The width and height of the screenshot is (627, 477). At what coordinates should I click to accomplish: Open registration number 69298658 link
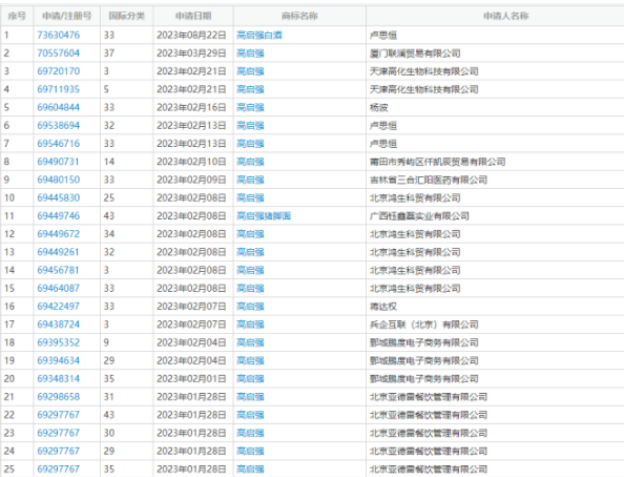click(x=58, y=396)
